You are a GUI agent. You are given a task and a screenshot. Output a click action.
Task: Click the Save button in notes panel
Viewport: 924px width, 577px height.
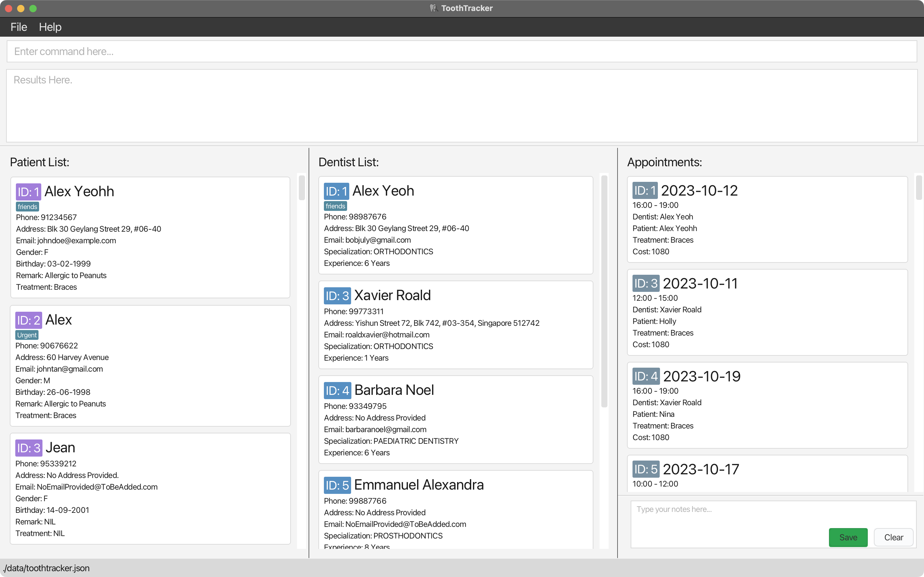(x=849, y=537)
